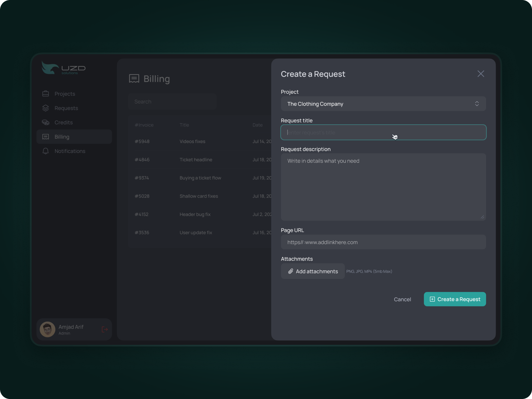Click Amjad Arif's avatar photo

click(x=48, y=329)
